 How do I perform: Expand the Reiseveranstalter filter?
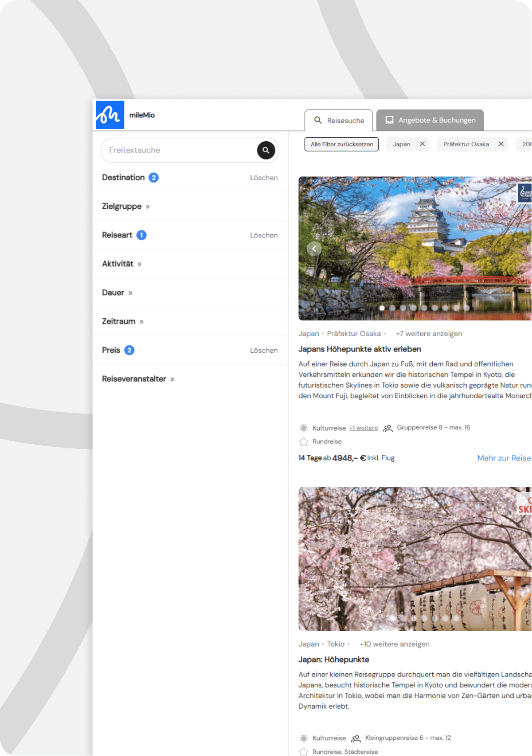point(138,379)
